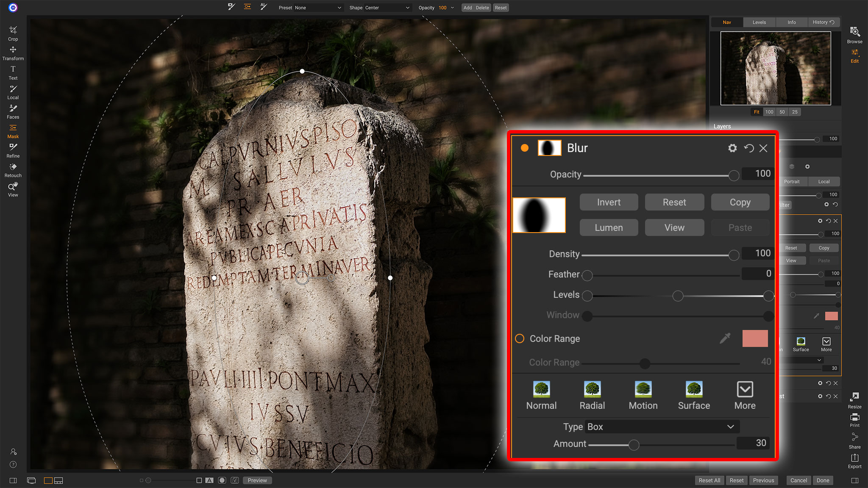This screenshot has height=488, width=868.
Task: Click the Color Range eyedropper icon
Action: (x=725, y=338)
